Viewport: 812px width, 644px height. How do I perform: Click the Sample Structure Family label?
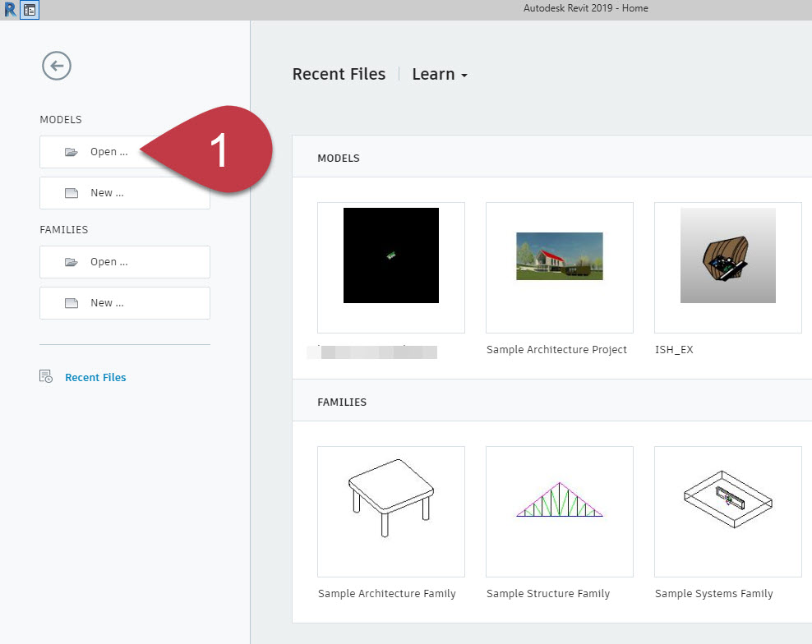click(548, 594)
